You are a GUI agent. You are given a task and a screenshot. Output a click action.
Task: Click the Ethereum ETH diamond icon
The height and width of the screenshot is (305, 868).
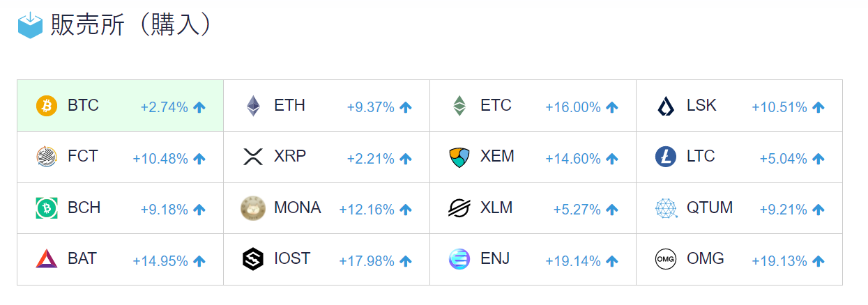[x=252, y=106]
